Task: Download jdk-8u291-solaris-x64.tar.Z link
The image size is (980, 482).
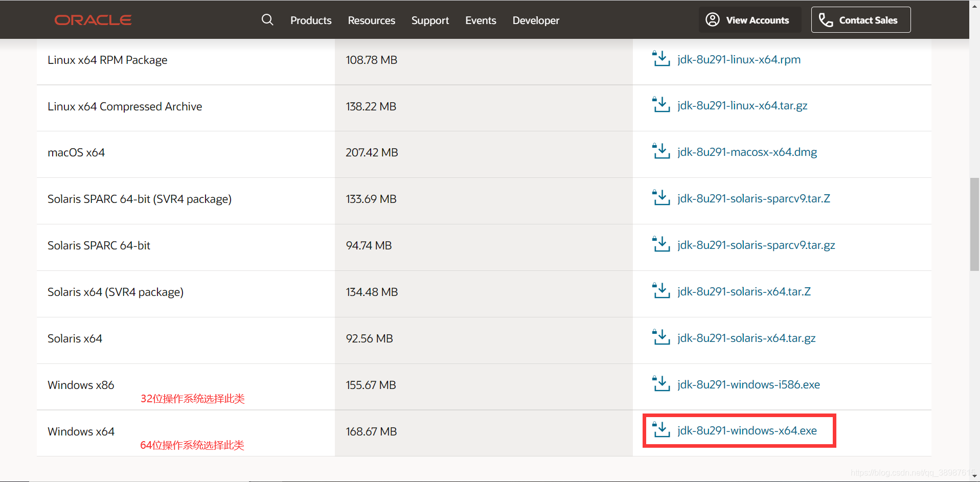Action: pyautogui.click(x=744, y=291)
